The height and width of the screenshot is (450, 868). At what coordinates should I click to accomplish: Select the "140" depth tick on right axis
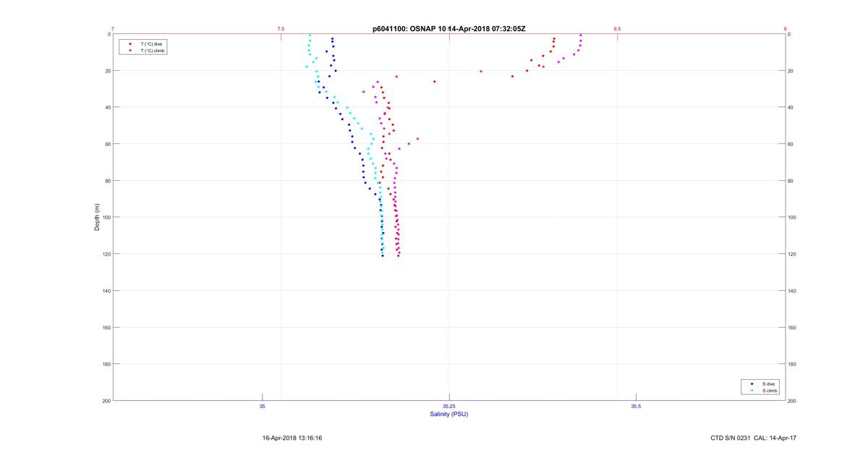pyautogui.click(x=792, y=291)
